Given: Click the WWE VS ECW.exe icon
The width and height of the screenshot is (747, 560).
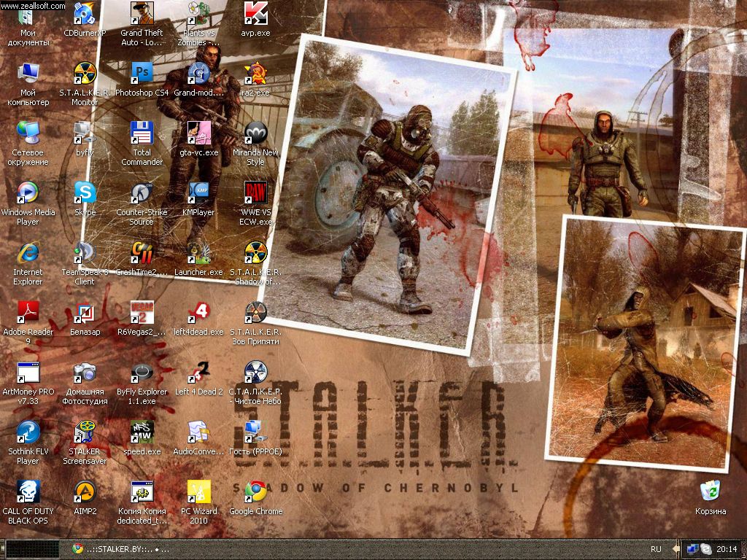Looking at the screenshot, I should [256, 192].
